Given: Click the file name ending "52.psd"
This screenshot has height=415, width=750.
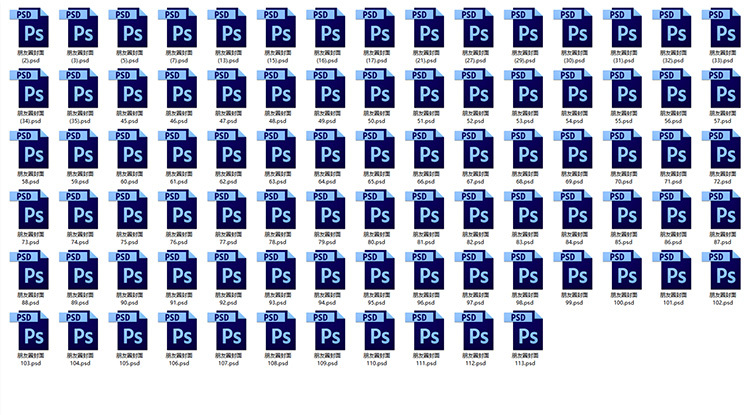Looking at the screenshot, I should tap(476, 118).
